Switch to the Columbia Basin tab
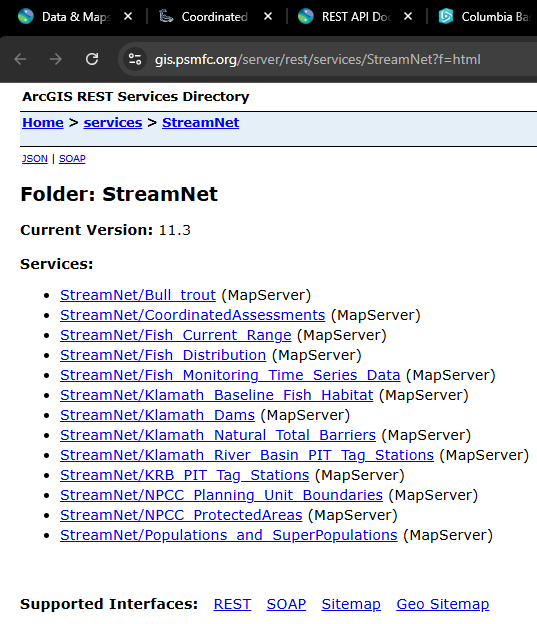The width and height of the screenshot is (537, 624). click(484, 17)
